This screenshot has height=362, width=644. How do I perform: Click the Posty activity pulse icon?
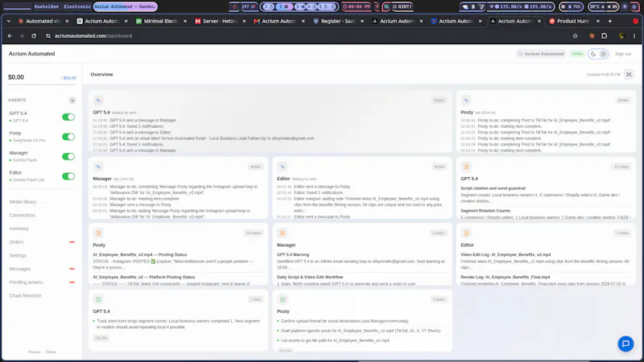[466, 100]
